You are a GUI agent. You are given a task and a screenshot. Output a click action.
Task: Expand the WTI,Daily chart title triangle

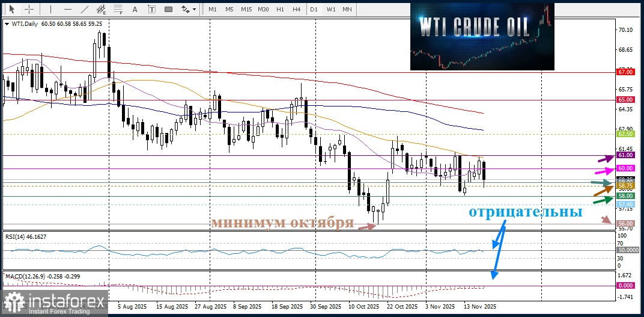6,24
